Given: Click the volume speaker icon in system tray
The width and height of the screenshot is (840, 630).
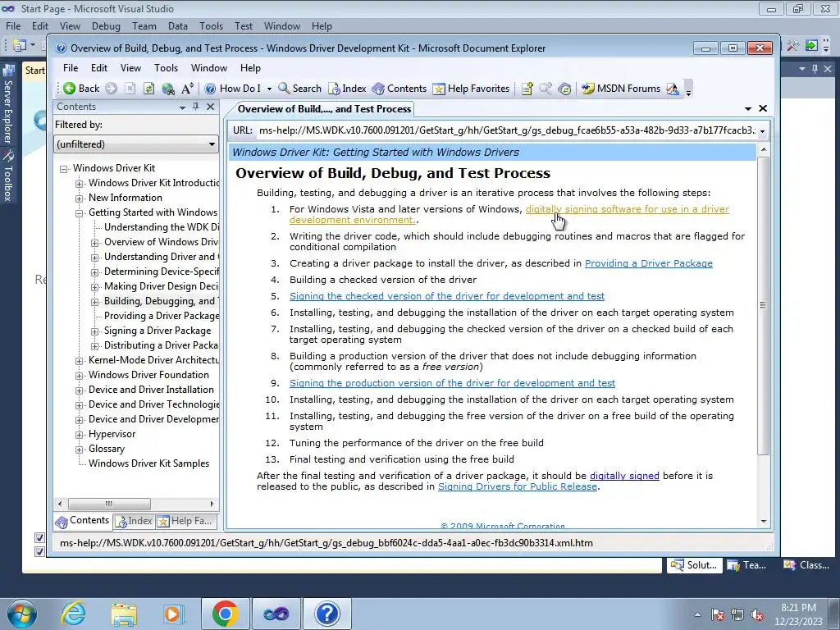Looking at the screenshot, I should 757,615.
